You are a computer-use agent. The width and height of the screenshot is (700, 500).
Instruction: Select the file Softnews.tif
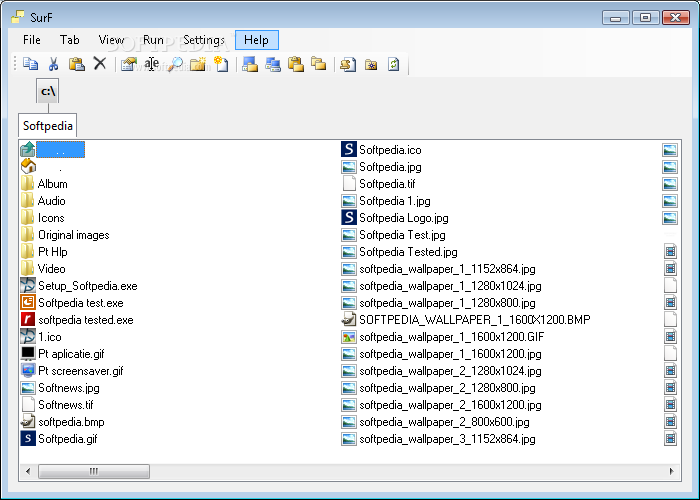(66, 404)
